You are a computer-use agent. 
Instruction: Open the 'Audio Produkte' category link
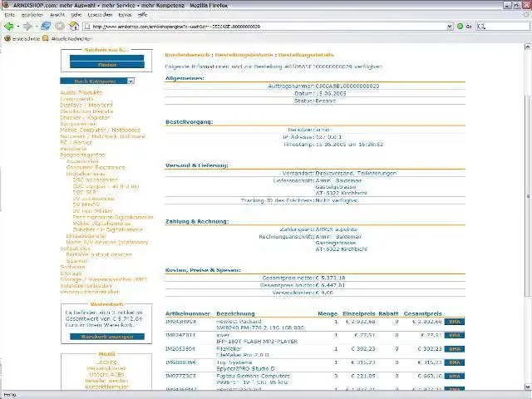tap(81, 92)
